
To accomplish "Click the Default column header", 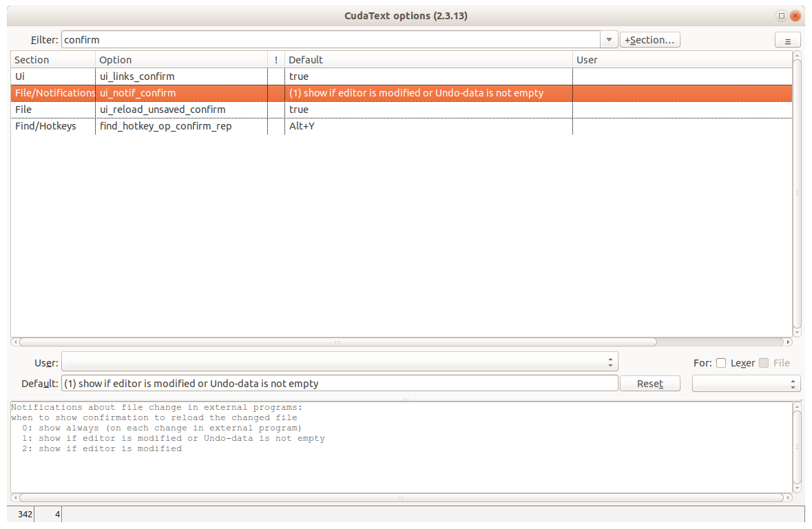I will [x=428, y=60].
